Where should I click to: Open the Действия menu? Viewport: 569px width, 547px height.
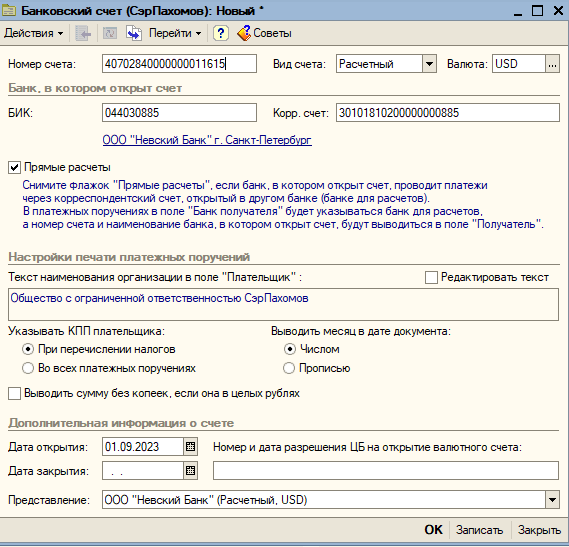[x=34, y=33]
